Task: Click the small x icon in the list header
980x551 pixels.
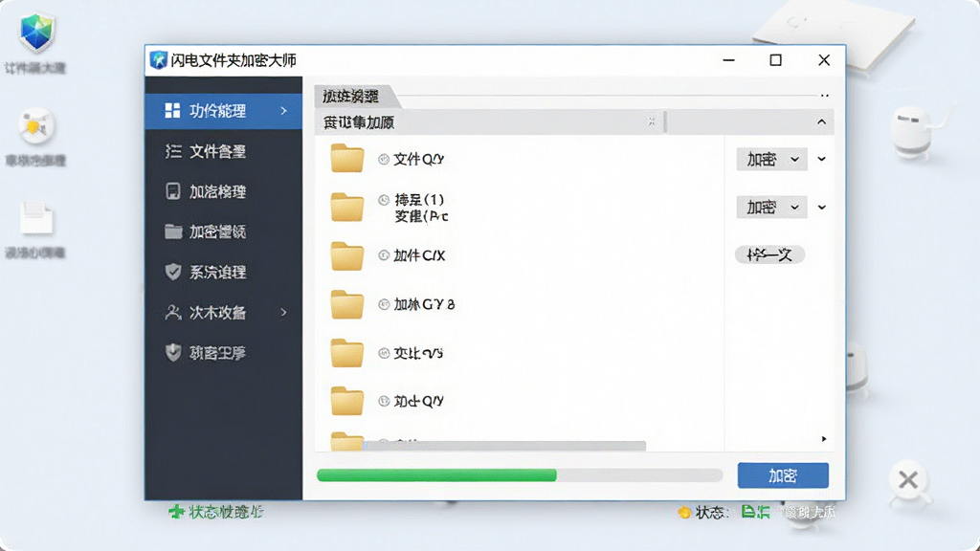Action: point(651,121)
